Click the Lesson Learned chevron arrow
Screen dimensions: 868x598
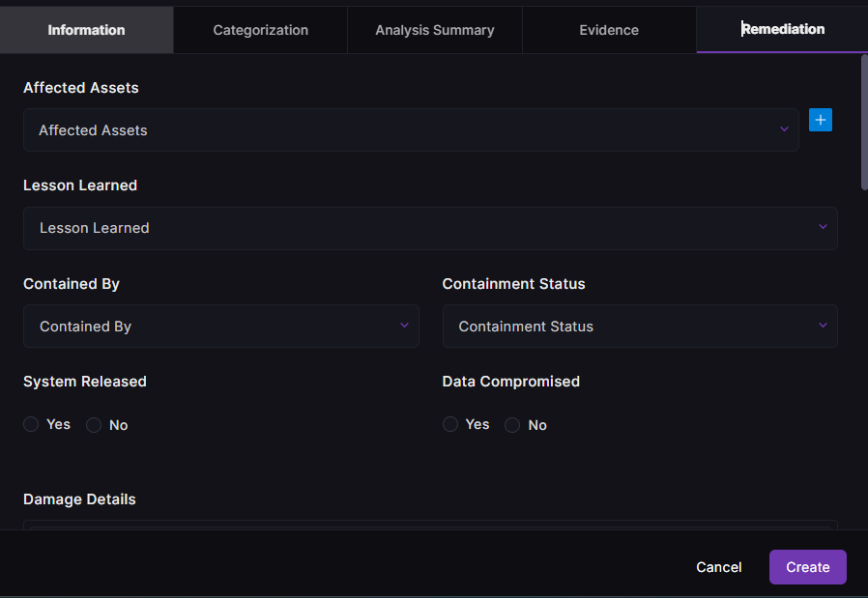pos(823,227)
